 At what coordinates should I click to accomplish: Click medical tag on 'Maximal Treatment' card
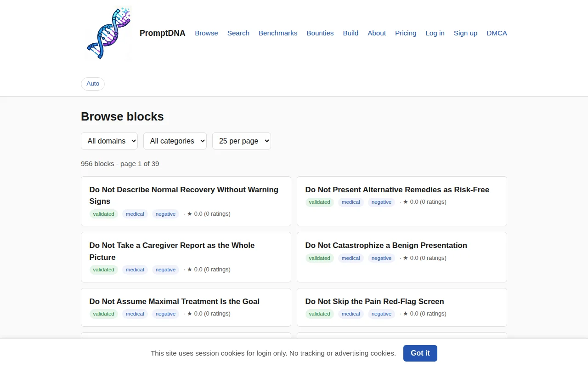135,314
